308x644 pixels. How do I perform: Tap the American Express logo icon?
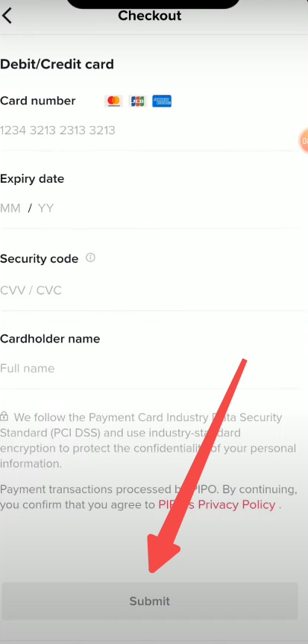(162, 101)
